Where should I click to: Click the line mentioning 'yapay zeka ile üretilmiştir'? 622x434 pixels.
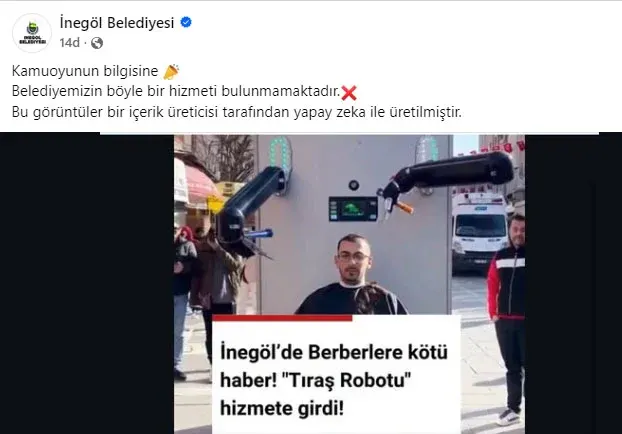coord(237,112)
